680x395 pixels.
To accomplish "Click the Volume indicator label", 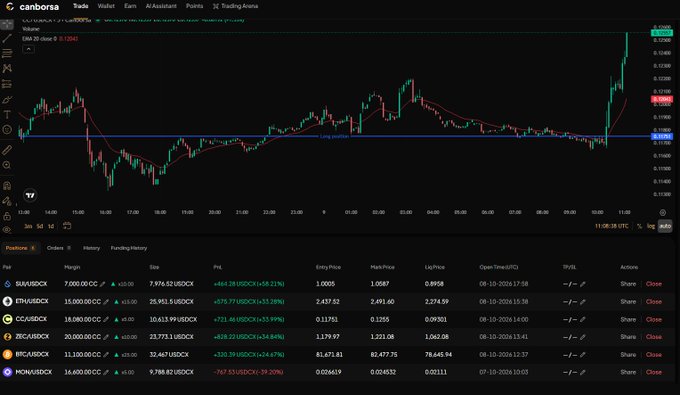I will pos(31,29).
